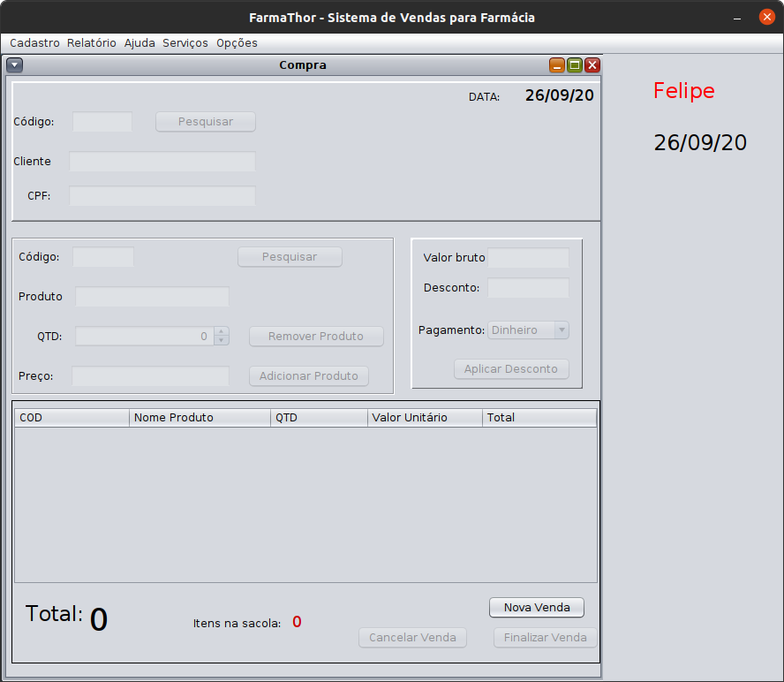Maximize the Compra internal window

(x=575, y=65)
